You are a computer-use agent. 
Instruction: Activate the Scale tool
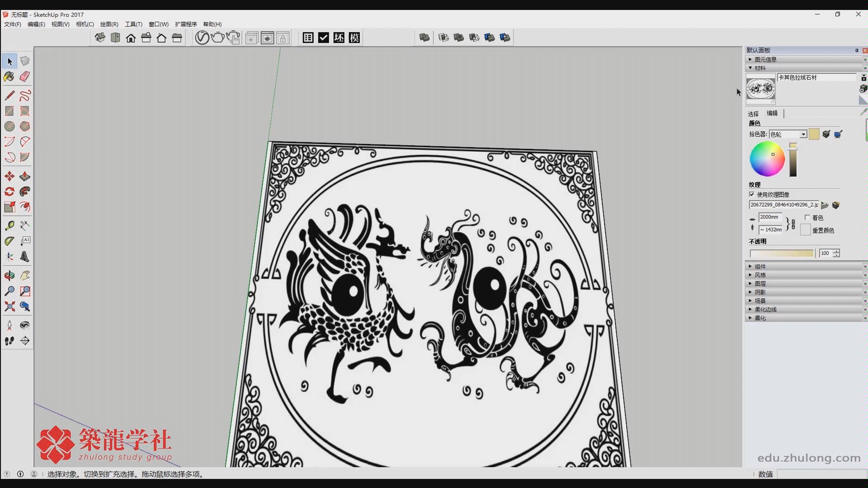pos(10,207)
